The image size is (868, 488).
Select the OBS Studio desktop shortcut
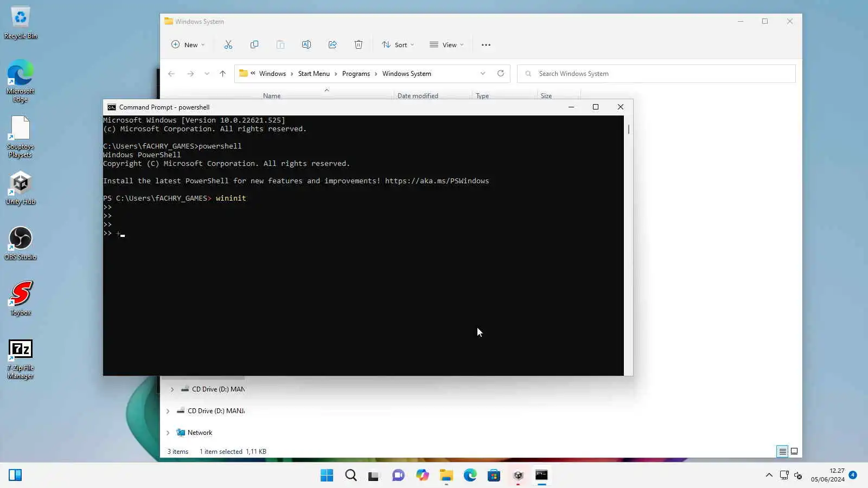tap(21, 243)
